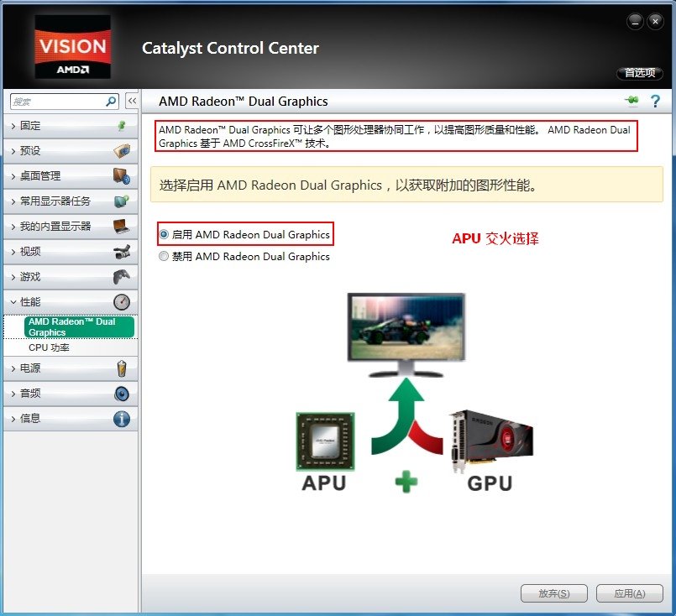Click the 游戏 gamepad icon
This screenshot has height=616, width=676.
(122, 277)
